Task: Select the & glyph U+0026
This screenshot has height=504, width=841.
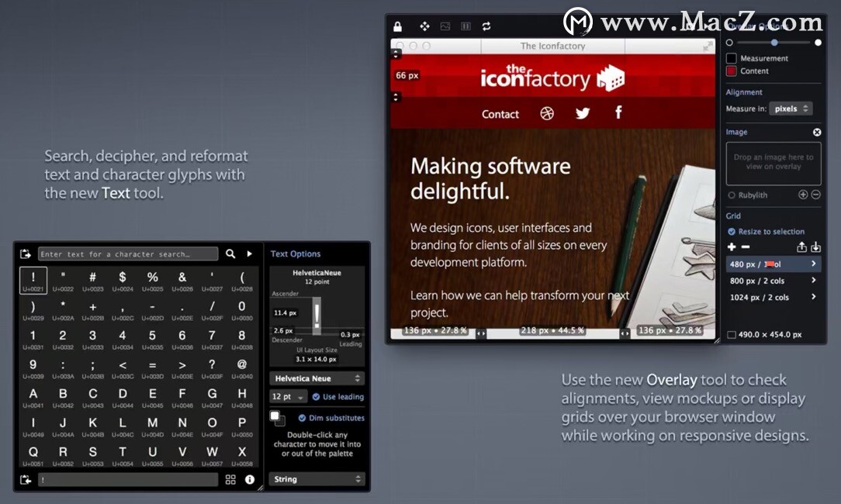Action: tap(182, 281)
